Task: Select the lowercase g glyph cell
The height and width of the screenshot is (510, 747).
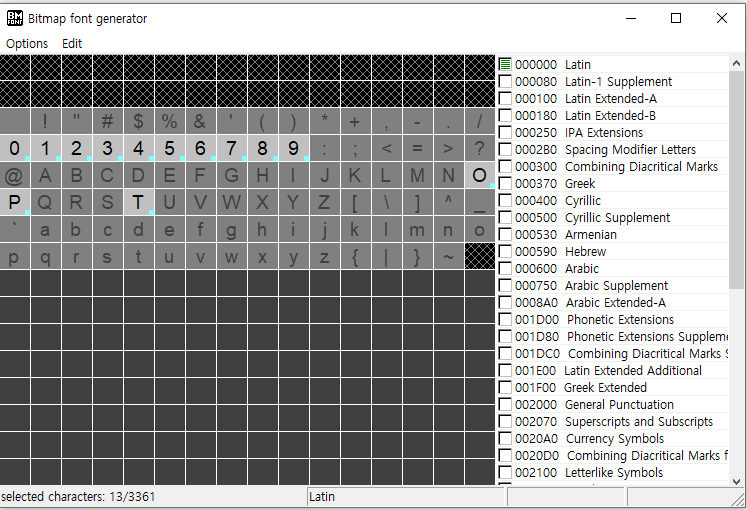Action: (232, 230)
